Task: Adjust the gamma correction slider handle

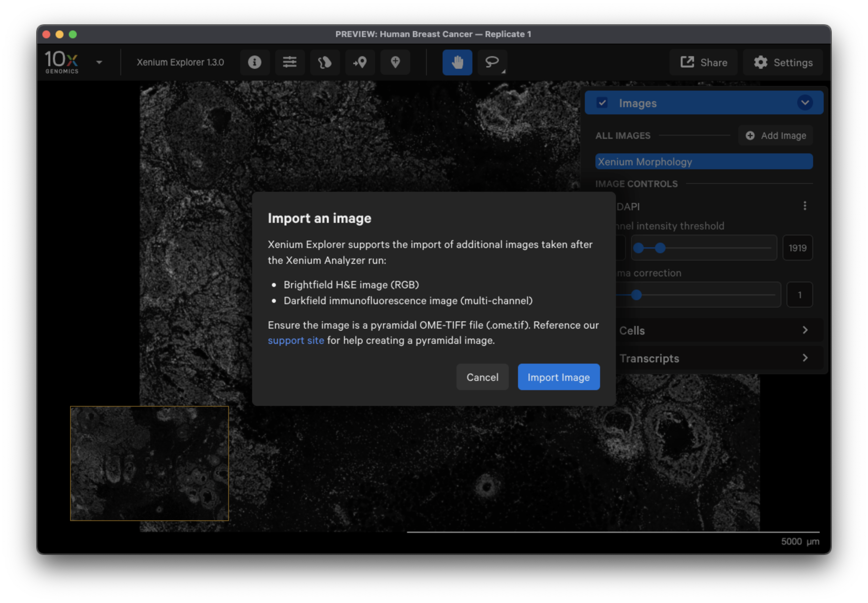Action: point(637,295)
